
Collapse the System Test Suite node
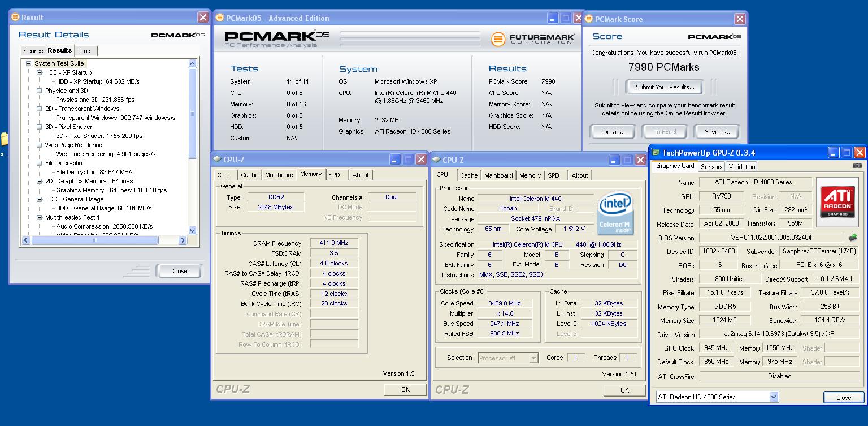(29, 63)
